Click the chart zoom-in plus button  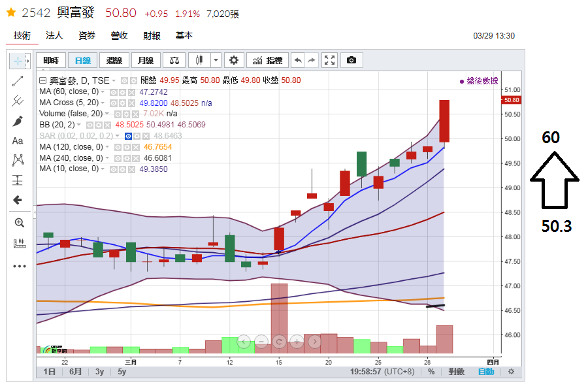297,341
